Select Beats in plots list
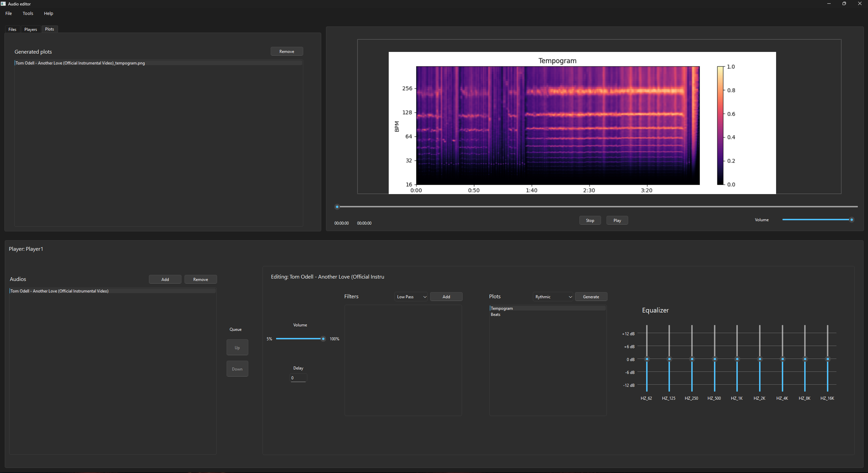The width and height of the screenshot is (868, 473). [496, 315]
